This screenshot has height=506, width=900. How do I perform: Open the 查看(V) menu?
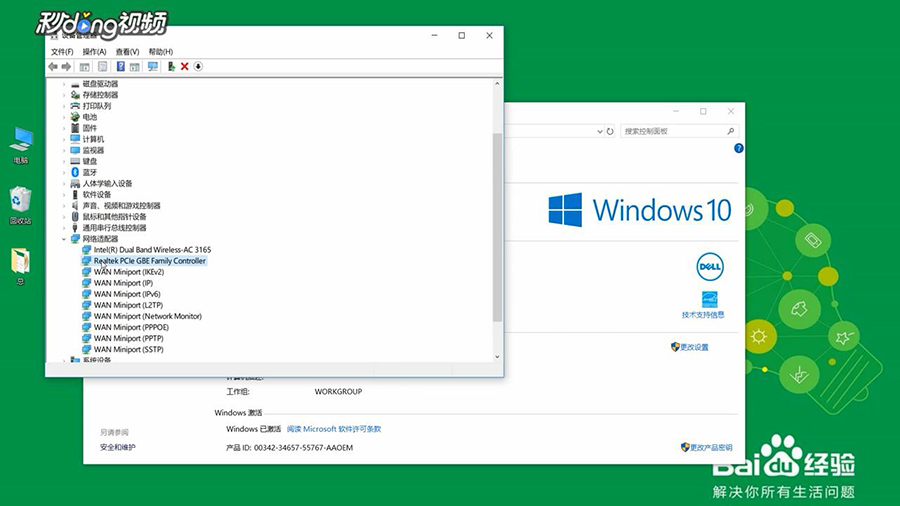[x=127, y=52]
